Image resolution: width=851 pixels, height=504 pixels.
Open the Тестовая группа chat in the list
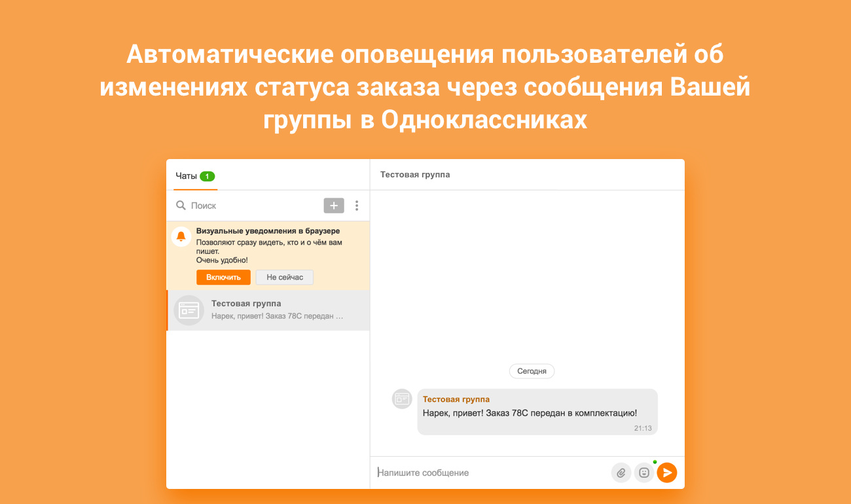point(268,310)
